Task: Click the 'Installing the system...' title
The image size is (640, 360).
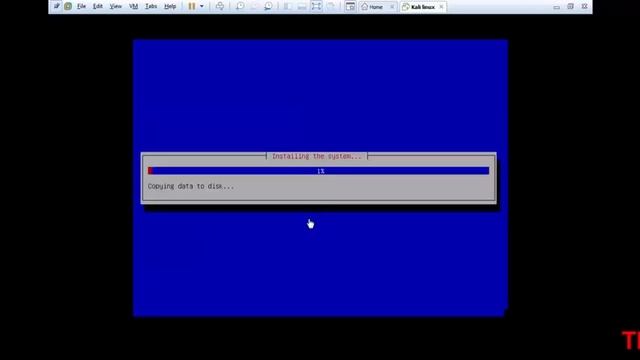Action: 317,156
